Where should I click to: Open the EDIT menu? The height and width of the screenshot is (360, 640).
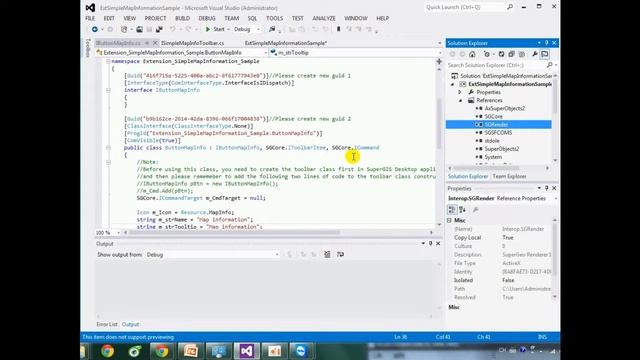109,18
